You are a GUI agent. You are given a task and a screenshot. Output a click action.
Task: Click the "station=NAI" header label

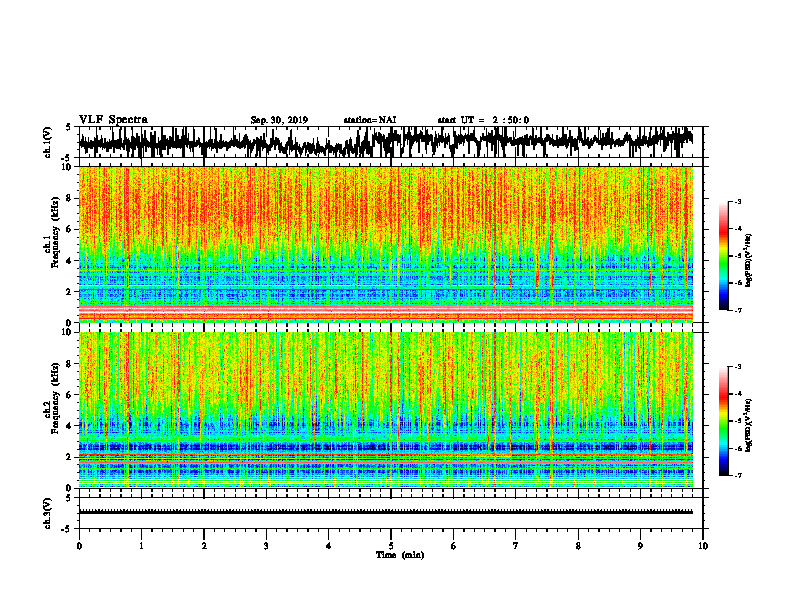click(x=370, y=120)
